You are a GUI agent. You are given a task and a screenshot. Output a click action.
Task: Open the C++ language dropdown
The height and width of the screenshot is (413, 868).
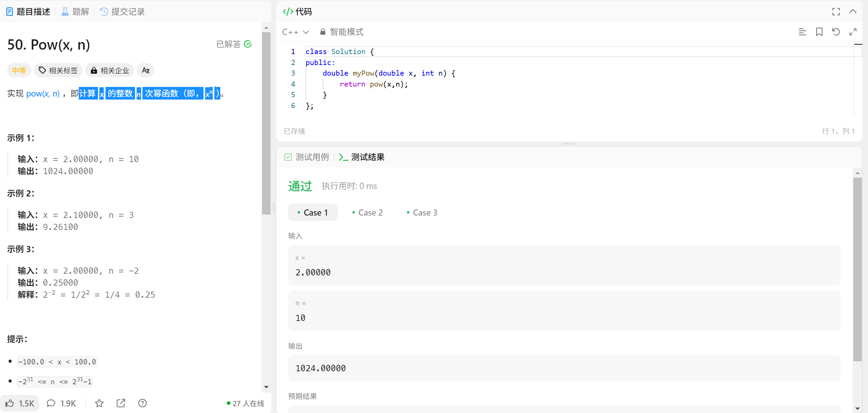[x=295, y=32]
